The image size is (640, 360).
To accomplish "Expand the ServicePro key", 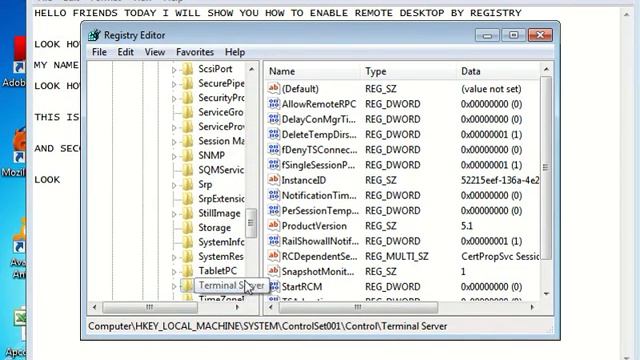I will coord(174,128).
